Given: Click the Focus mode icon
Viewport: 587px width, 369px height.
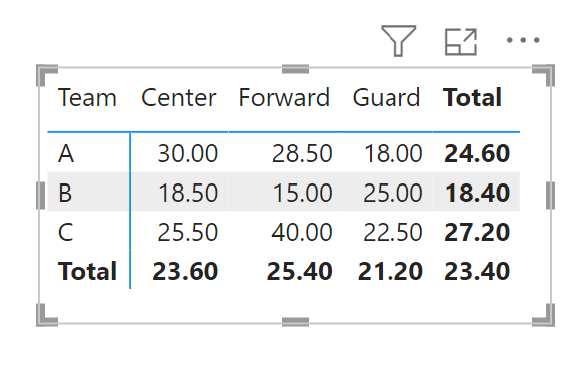Looking at the screenshot, I should (461, 42).
